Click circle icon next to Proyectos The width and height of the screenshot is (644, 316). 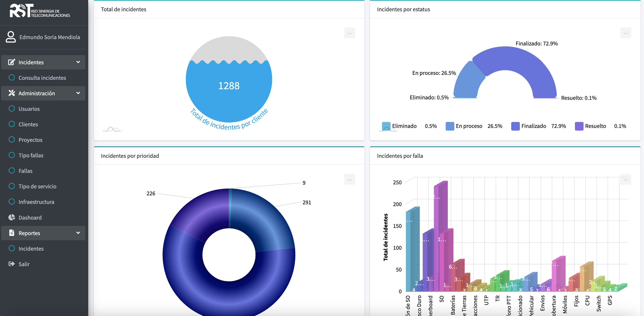pyautogui.click(x=11, y=139)
